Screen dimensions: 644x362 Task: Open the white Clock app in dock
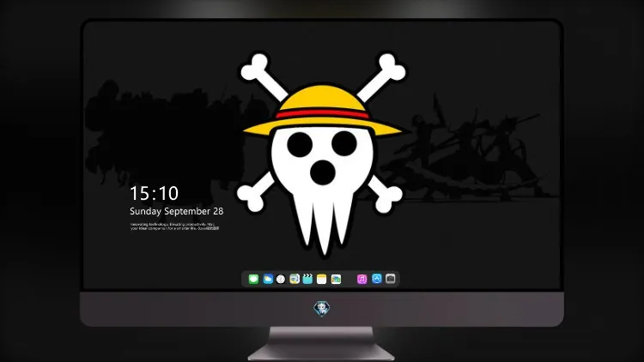(281, 279)
